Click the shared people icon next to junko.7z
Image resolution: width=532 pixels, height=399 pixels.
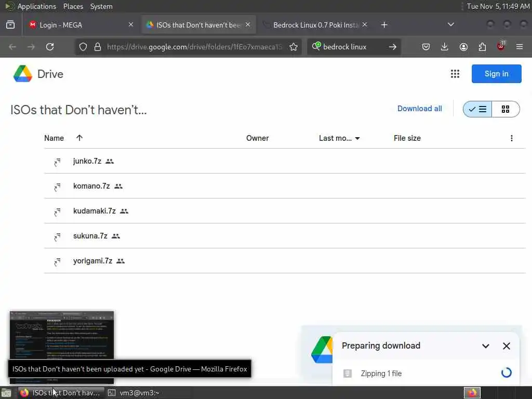109,161
